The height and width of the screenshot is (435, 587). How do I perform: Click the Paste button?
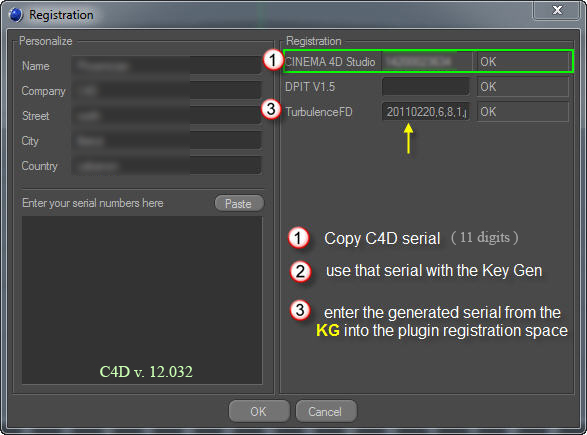pos(239,203)
